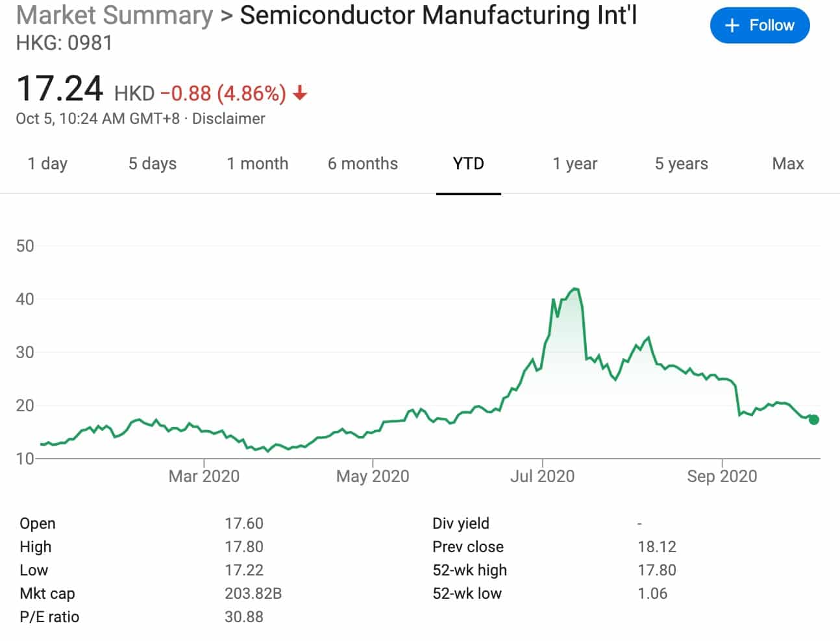
Task: Switch to the 5 days tab
Action: click(x=153, y=163)
